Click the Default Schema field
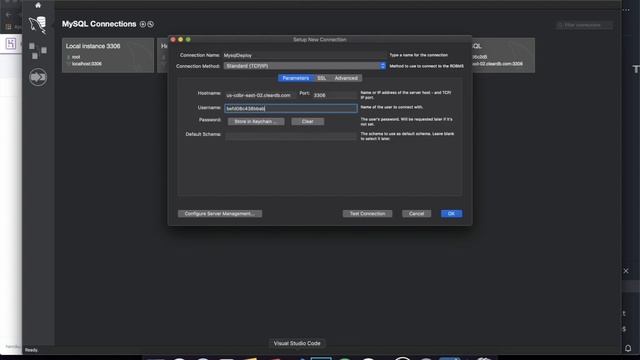 click(x=291, y=136)
